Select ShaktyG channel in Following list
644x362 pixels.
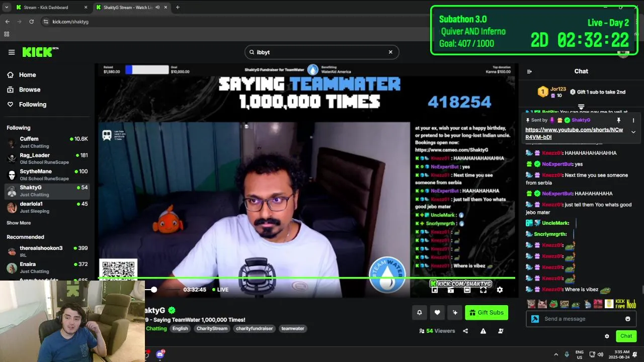click(x=47, y=191)
